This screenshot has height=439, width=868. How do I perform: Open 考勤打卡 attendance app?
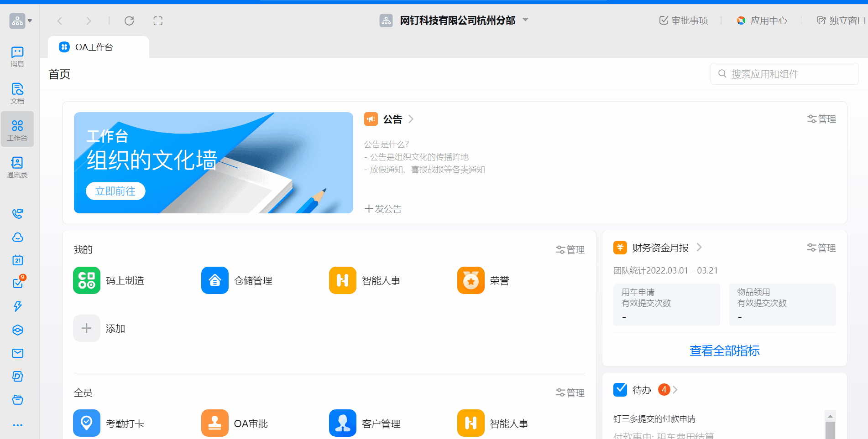point(87,423)
